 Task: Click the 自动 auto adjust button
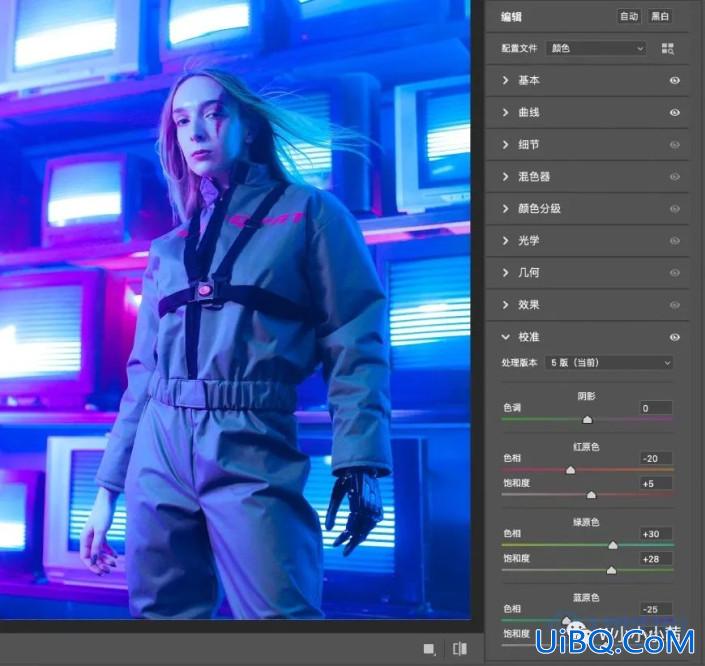click(x=629, y=17)
